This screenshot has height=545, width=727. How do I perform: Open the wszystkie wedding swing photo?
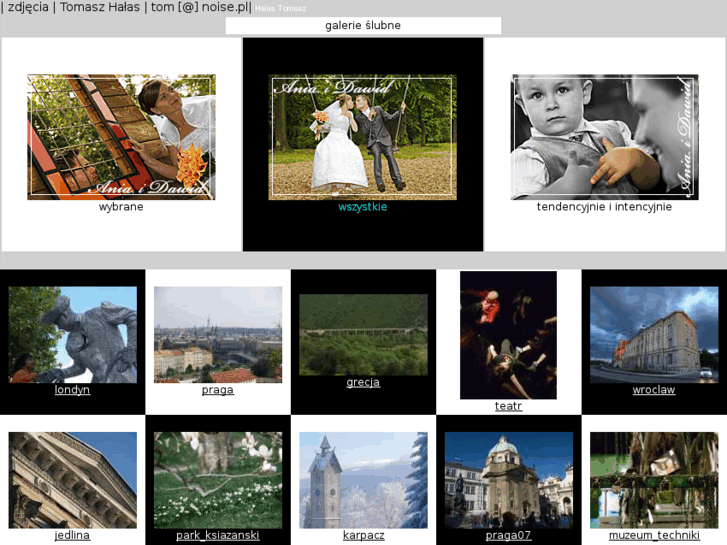tap(363, 137)
